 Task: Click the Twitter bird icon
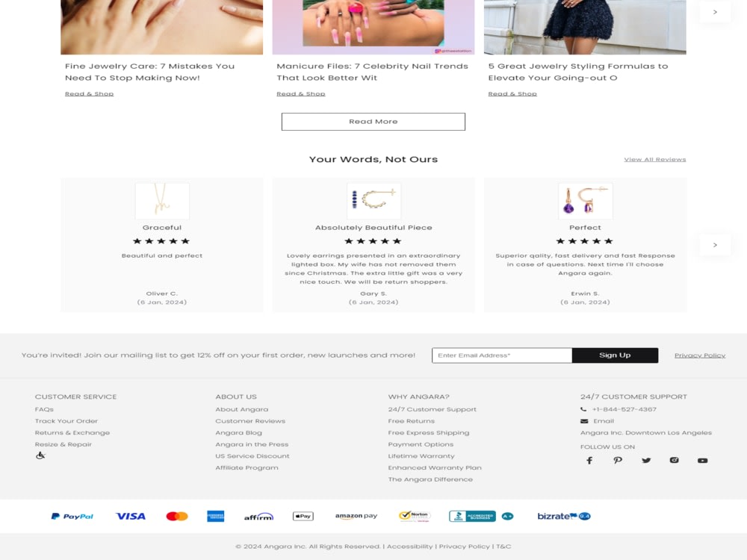646,461
